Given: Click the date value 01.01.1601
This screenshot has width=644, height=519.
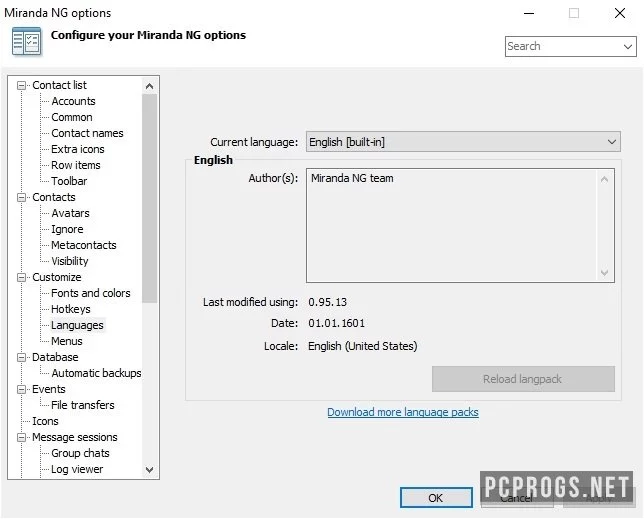Looking at the screenshot, I should [x=336, y=323].
